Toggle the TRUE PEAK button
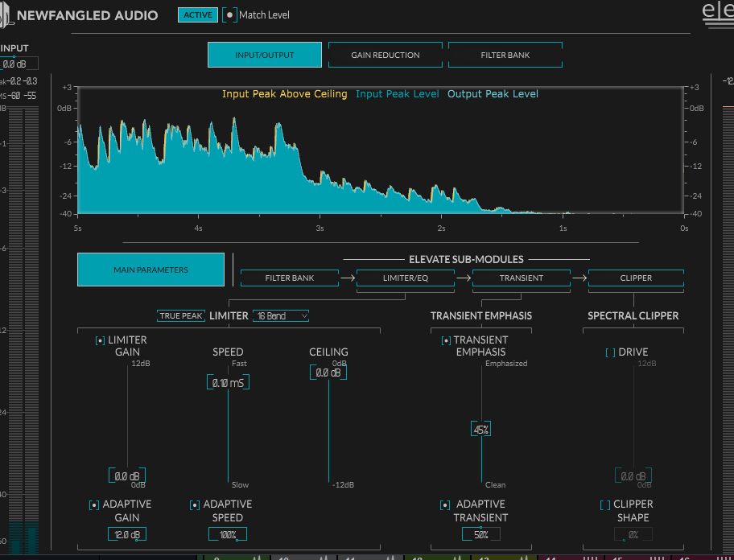 (x=181, y=315)
